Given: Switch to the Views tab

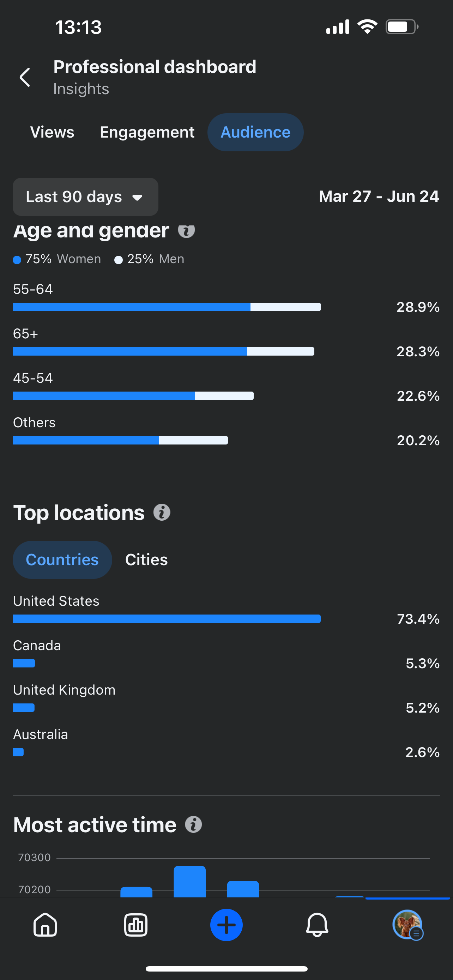Looking at the screenshot, I should tap(52, 132).
